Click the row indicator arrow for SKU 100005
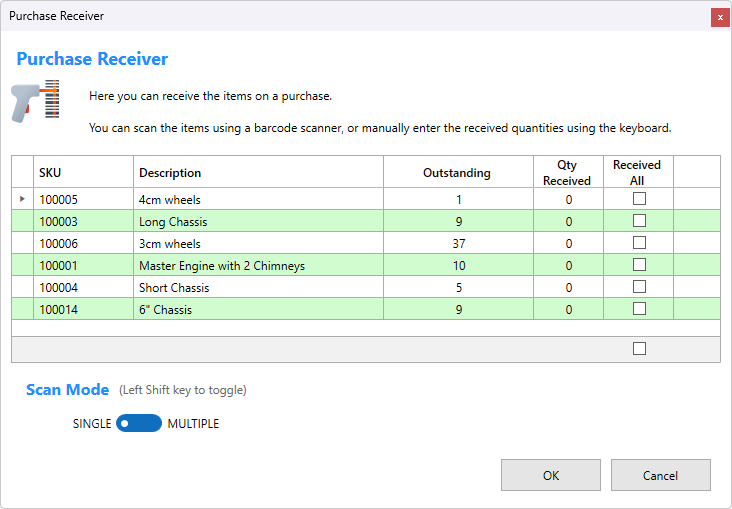The width and height of the screenshot is (732, 509). [x=22, y=199]
